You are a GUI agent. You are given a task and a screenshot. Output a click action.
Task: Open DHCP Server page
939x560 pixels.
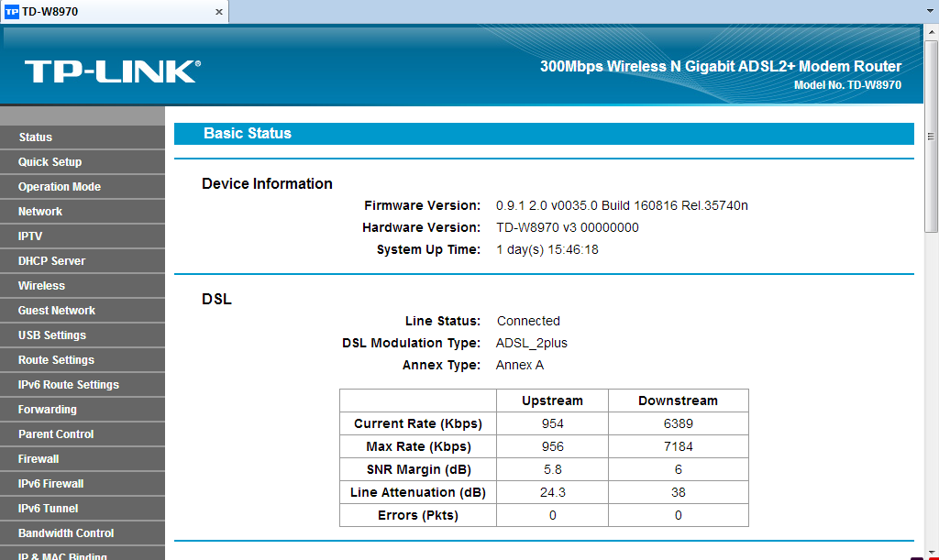82,261
